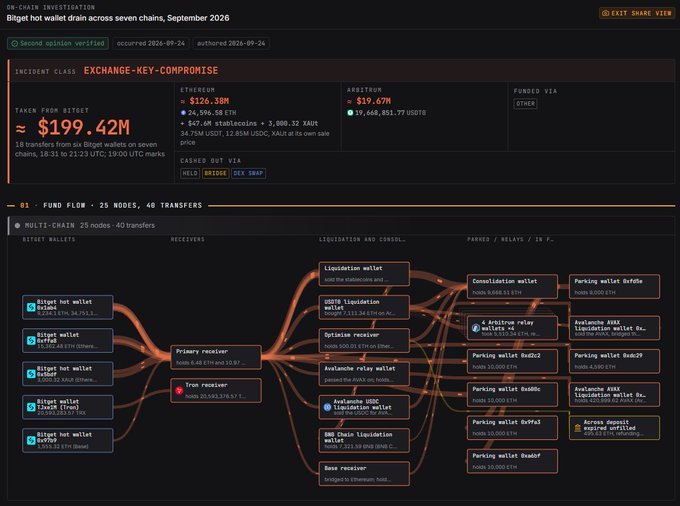
Task: Click the BRIDGE cashed-out tag
Action: (x=216, y=173)
